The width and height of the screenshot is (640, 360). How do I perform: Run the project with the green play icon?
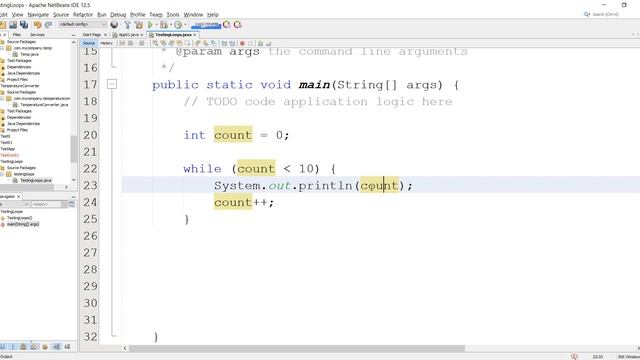[150, 25]
